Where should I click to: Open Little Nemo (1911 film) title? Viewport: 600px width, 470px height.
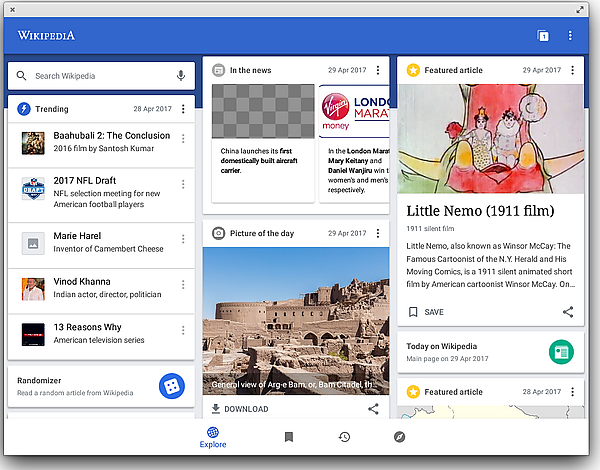pos(480,211)
